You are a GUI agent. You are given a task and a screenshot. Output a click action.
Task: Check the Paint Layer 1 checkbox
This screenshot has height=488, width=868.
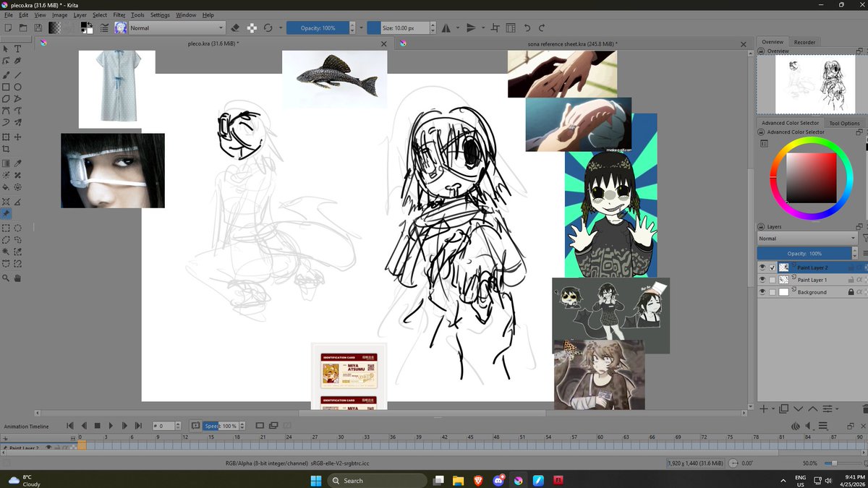point(773,280)
